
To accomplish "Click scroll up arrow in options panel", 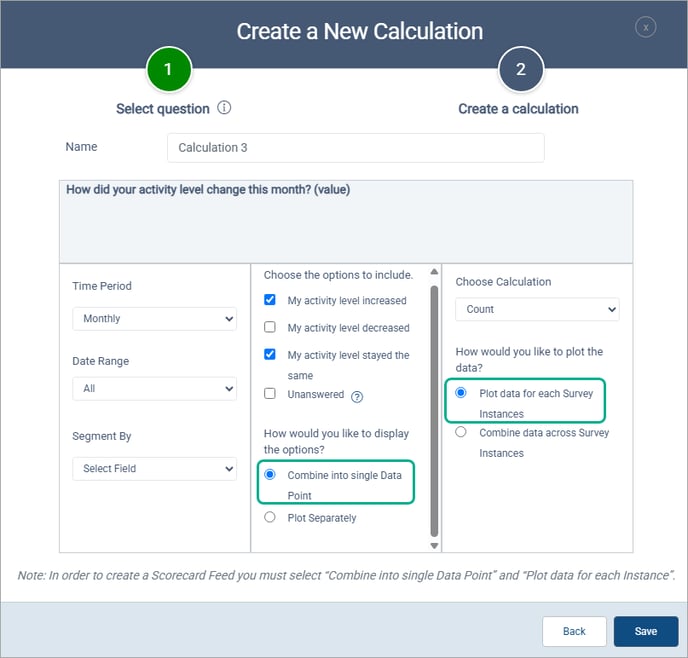I will pyautogui.click(x=434, y=273).
